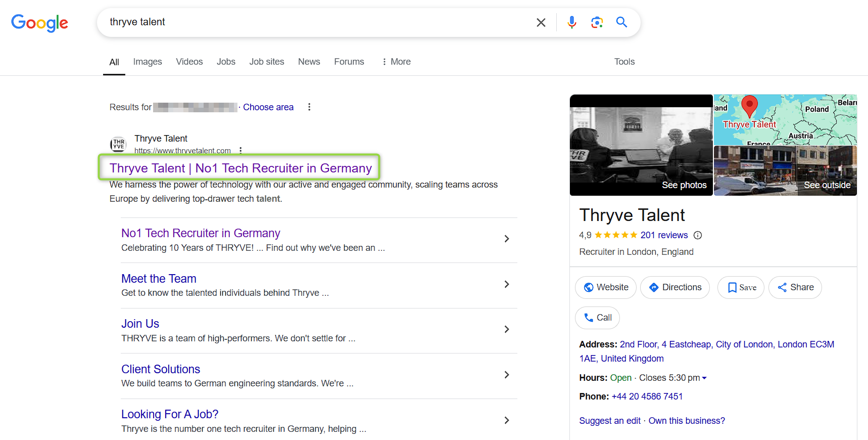Screen dimensions: 868x440
Task: Expand the Meet the Team chevron arrow
Action: (x=506, y=284)
